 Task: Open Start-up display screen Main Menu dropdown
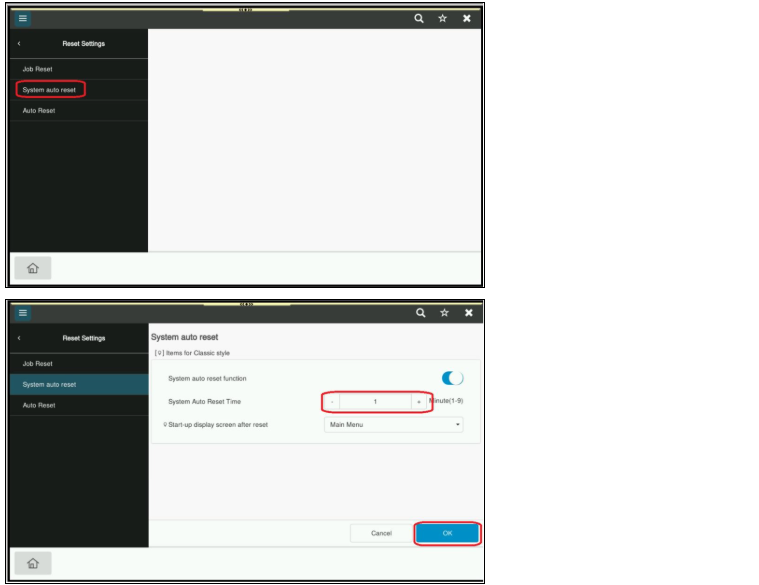pos(394,424)
